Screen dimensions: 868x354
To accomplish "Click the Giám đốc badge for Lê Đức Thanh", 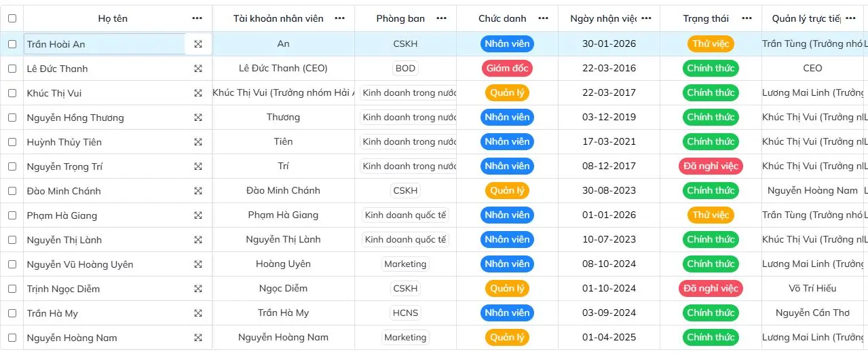I will coord(507,69).
